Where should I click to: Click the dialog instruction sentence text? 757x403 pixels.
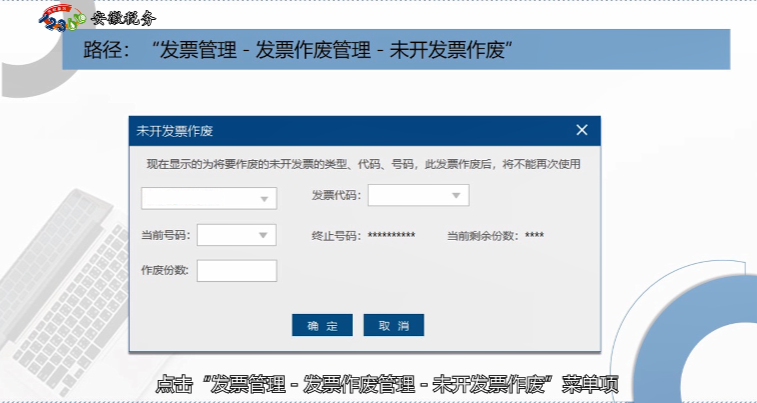click(363, 165)
